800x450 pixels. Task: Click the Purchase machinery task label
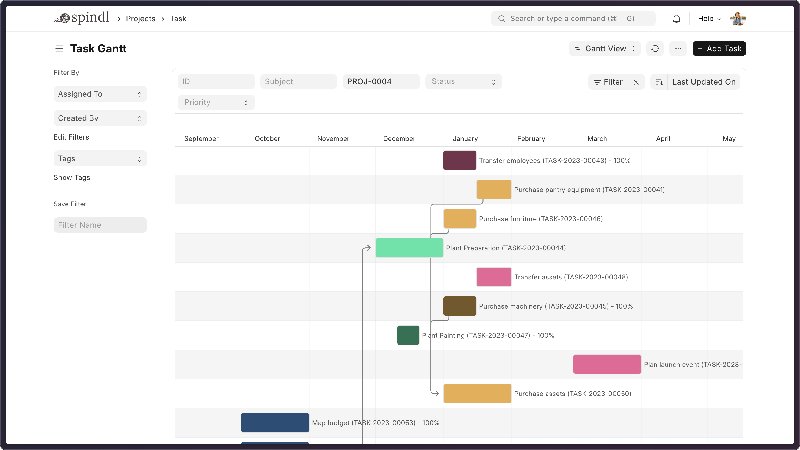(x=556, y=306)
